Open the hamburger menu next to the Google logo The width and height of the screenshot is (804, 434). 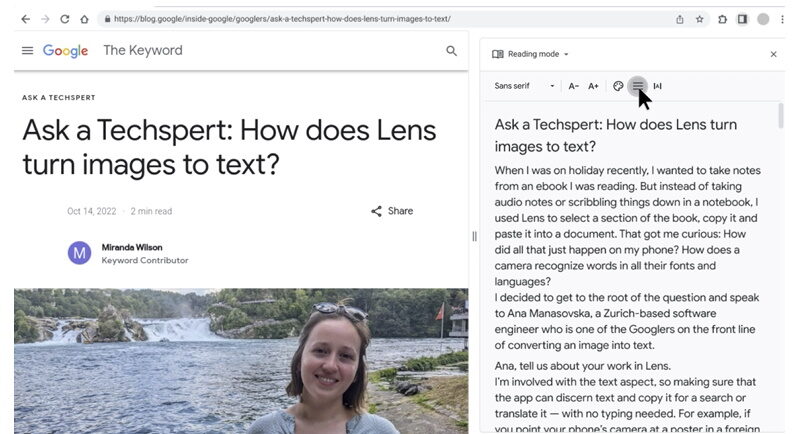(28, 50)
